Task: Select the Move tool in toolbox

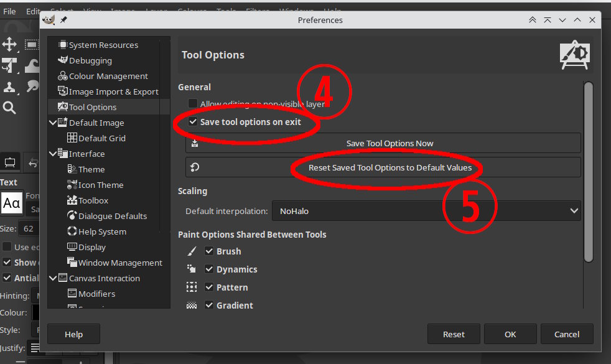Action: pyautogui.click(x=9, y=44)
